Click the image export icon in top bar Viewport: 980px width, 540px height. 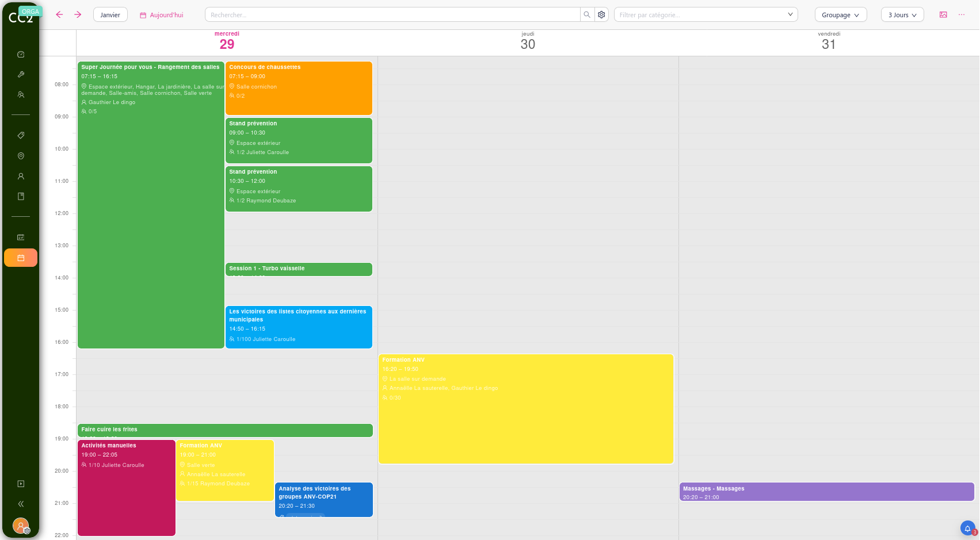943,14
